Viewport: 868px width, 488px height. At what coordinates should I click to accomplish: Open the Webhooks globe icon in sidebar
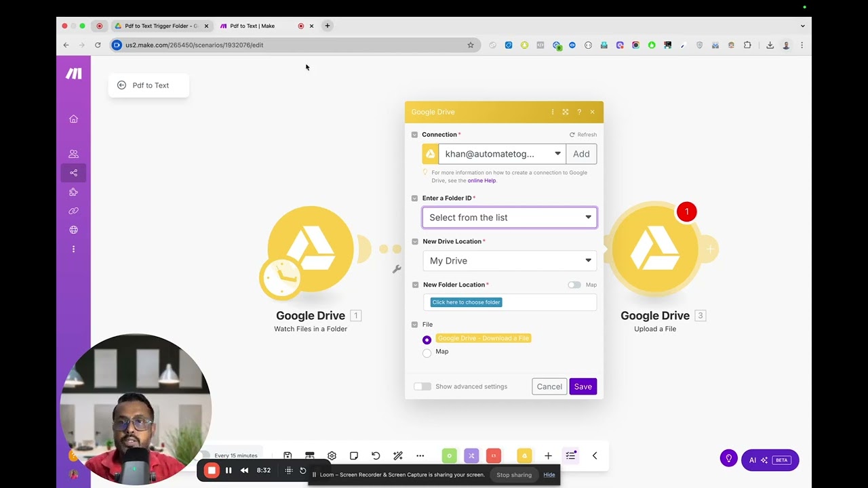coord(73,230)
